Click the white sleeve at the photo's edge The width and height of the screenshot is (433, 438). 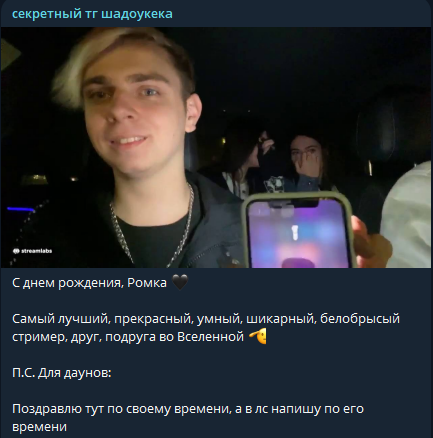(407, 215)
